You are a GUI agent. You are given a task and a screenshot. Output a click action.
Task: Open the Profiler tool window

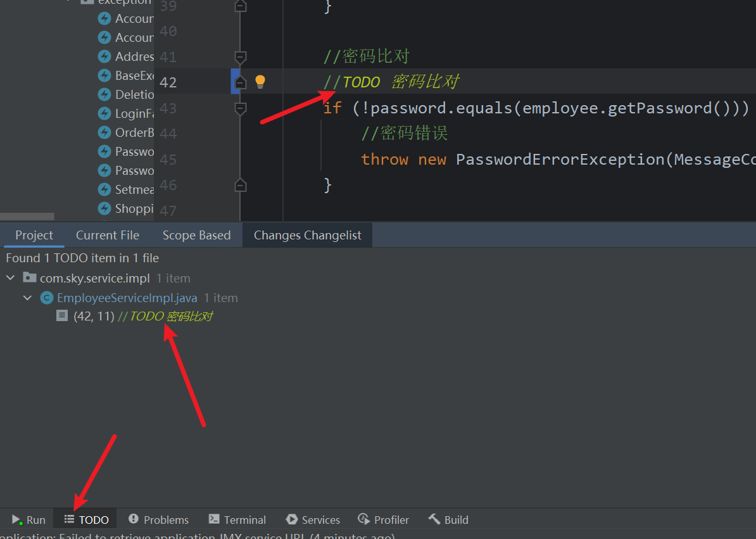pos(383,519)
